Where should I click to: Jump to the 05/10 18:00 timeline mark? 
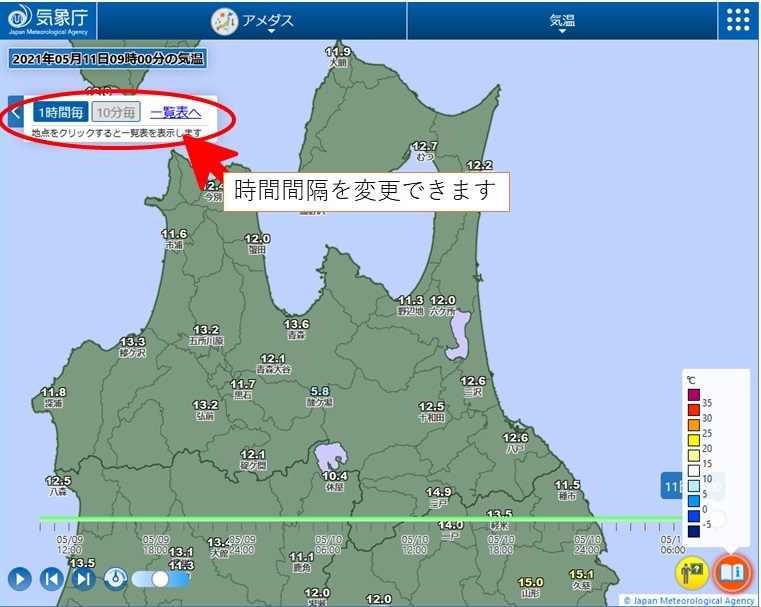pos(501,544)
